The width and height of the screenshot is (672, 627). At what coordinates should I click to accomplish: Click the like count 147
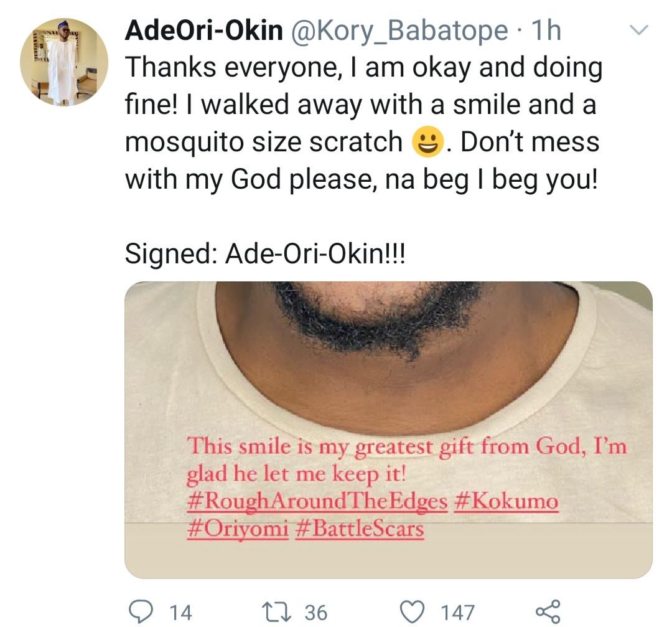(457, 612)
